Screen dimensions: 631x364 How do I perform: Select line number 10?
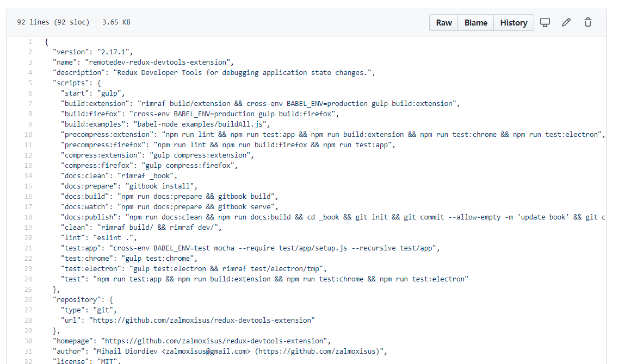pos(28,135)
